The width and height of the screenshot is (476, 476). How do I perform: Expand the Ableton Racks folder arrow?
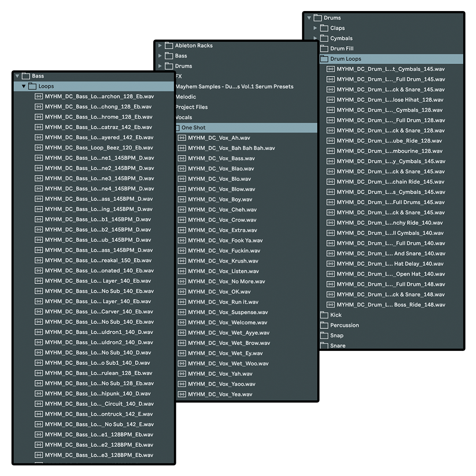[160, 45]
